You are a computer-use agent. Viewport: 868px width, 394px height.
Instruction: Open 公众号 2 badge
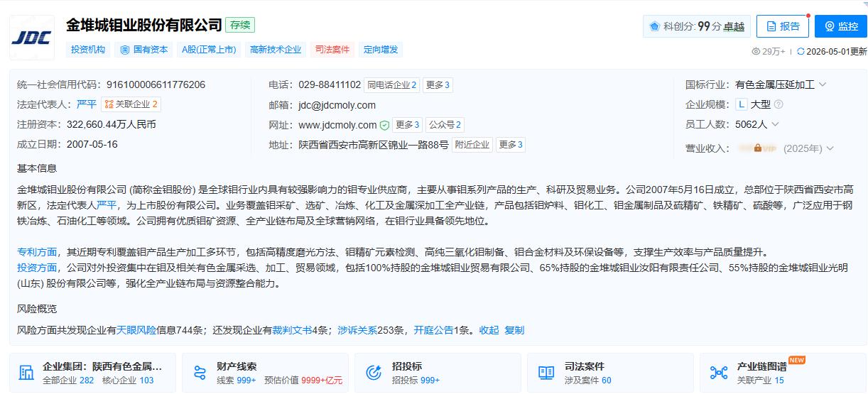coord(445,125)
